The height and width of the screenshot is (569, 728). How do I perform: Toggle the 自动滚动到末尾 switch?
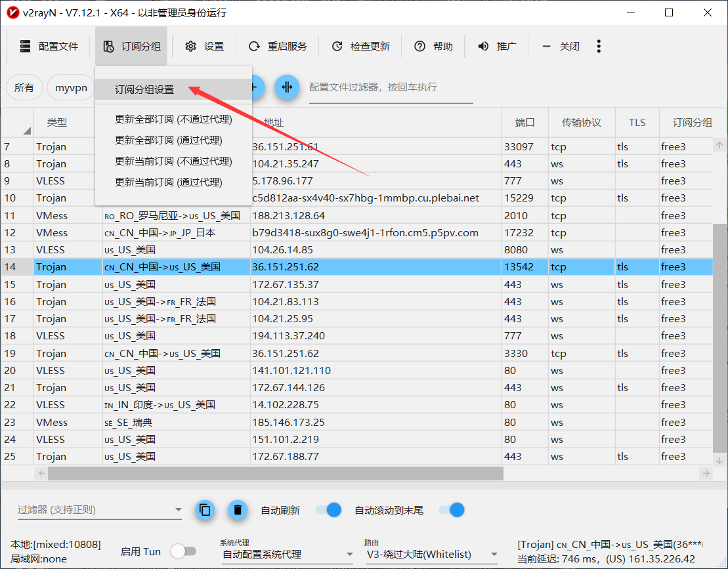(x=452, y=510)
